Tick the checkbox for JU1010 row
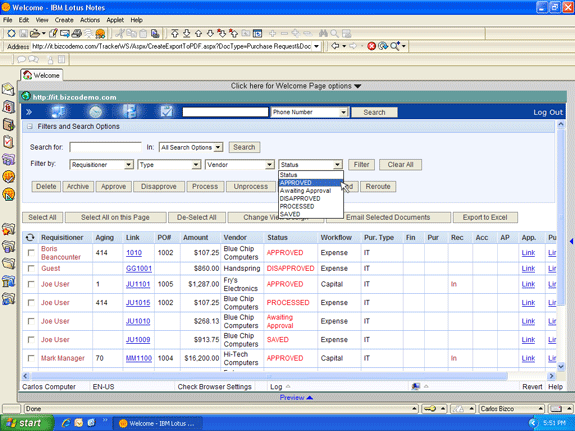575x431 pixels. click(x=31, y=321)
